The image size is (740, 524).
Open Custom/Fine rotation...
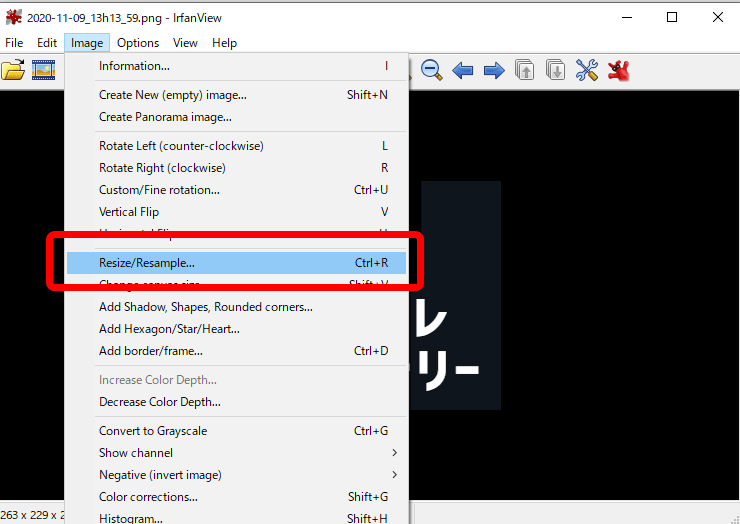pos(236,190)
